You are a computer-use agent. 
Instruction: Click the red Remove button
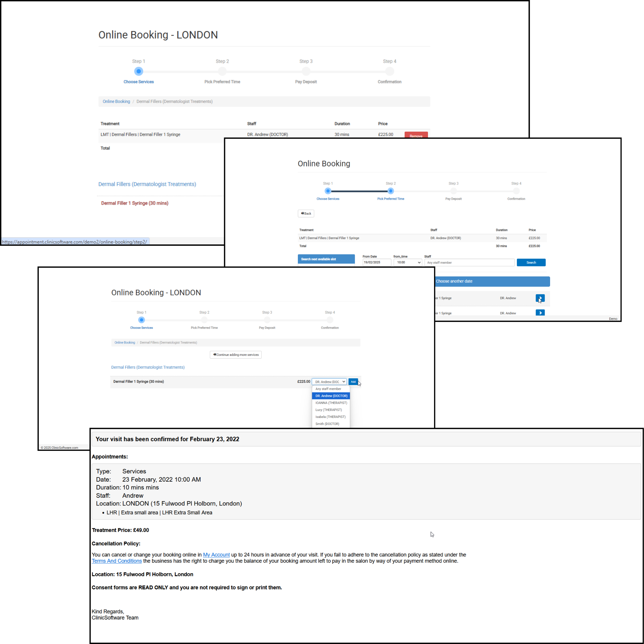(416, 135)
